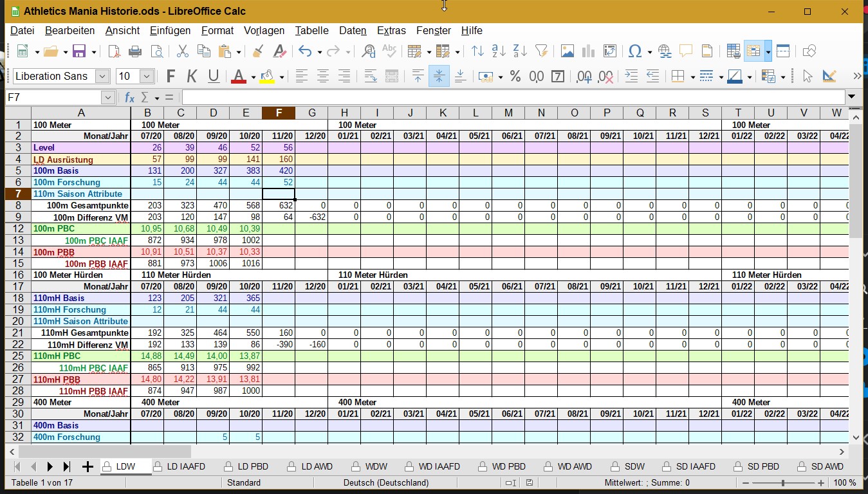Image resolution: width=868 pixels, height=494 pixels.
Task: Toggle align right for cell content
Action: coord(344,77)
